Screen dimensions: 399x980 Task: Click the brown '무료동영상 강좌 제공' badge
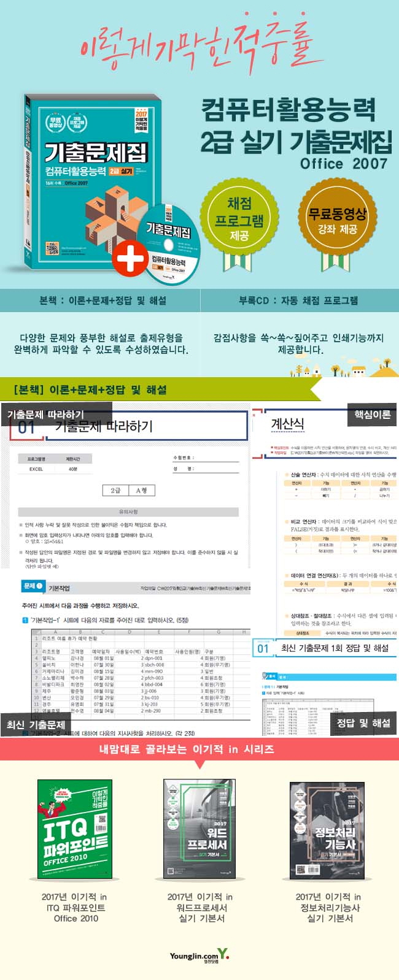pyautogui.click(x=336, y=220)
